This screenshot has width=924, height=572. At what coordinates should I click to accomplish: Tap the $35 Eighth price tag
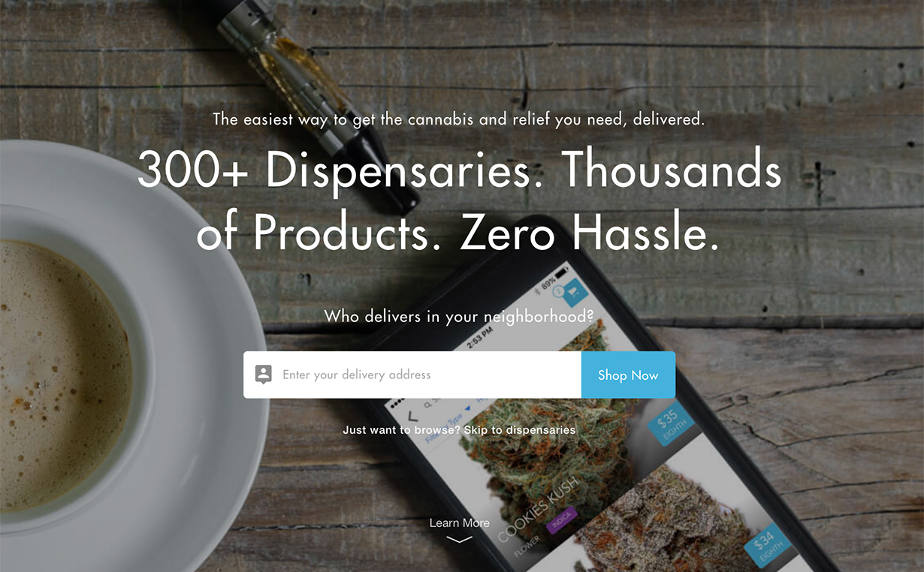click(x=666, y=423)
